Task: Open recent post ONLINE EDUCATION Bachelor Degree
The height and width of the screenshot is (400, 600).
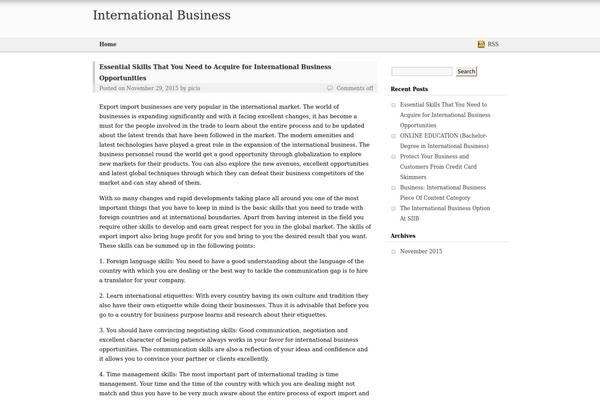Action: [x=444, y=141]
